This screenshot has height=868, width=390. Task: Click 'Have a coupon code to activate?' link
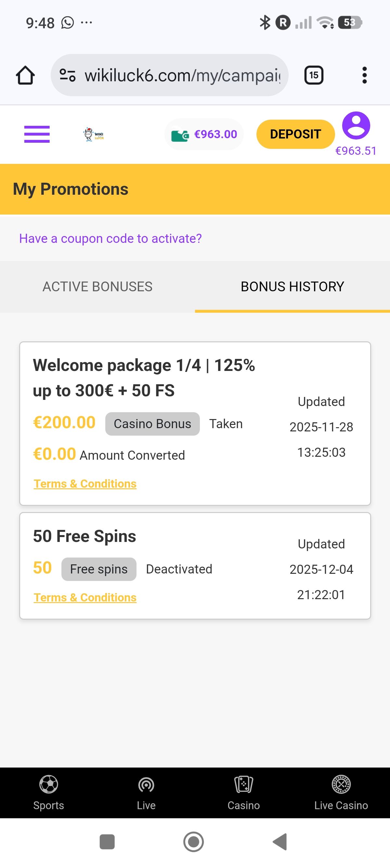tap(110, 239)
